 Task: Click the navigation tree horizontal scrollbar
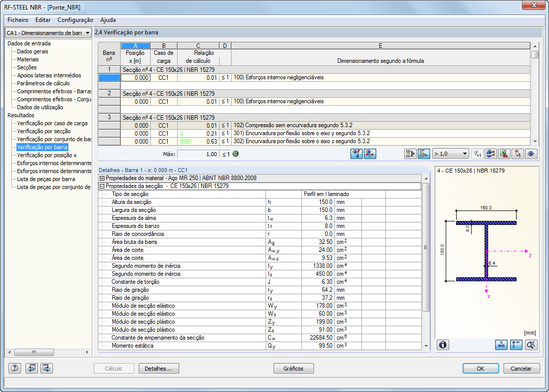click(x=48, y=352)
